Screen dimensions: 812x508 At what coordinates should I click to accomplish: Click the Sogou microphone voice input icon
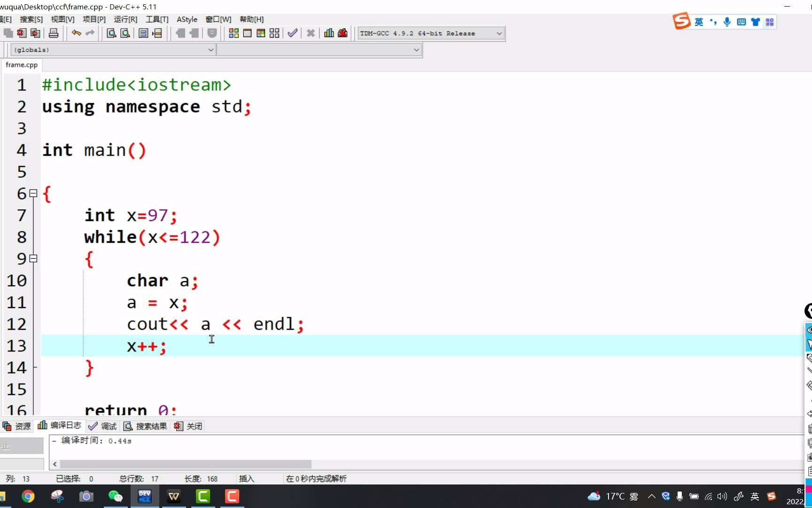727,22
